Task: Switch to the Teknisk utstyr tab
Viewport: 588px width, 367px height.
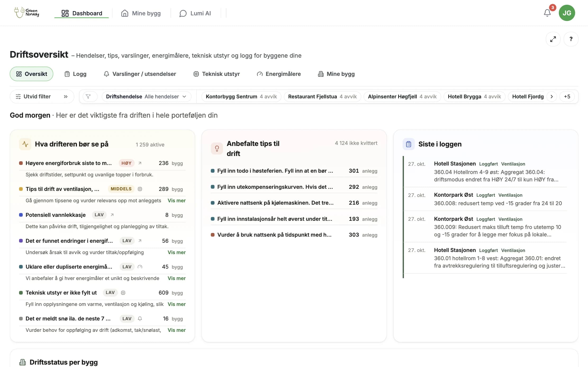Action: pyautogui.click(x=216, y=74)
